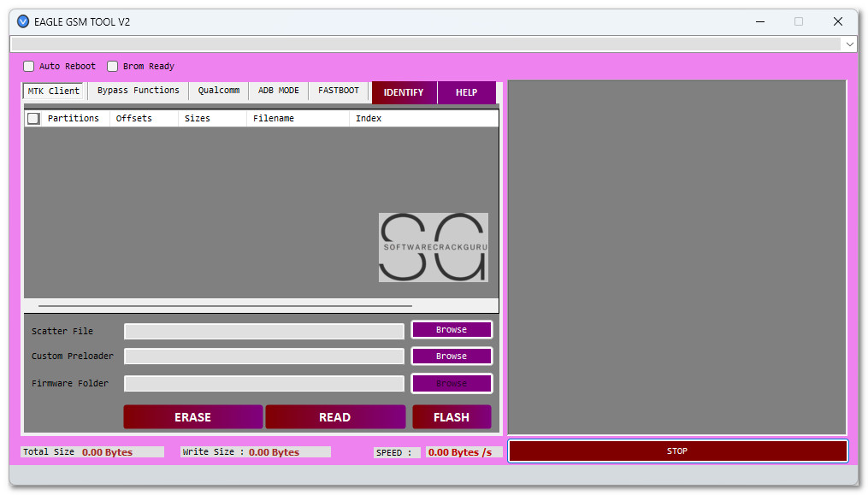
Task: Open the FASTBOOT tab
Action: point(339,91)
